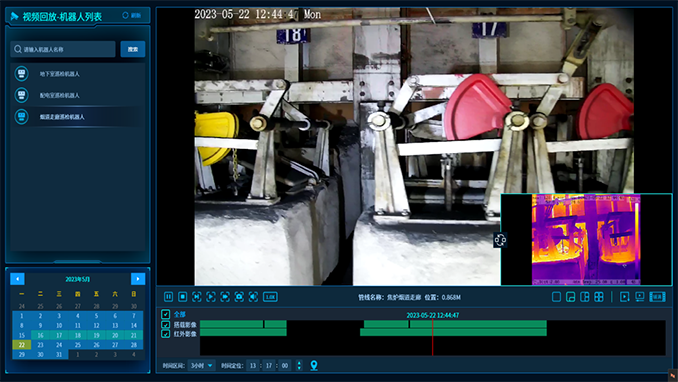Click the timestamp 2023-05-22 12:44:47 above timeline
The image size is (678, 382).
click(432, 315)
